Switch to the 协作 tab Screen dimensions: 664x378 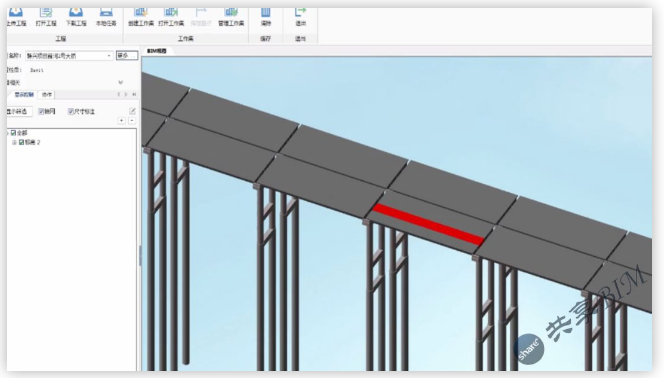point(47,94)
